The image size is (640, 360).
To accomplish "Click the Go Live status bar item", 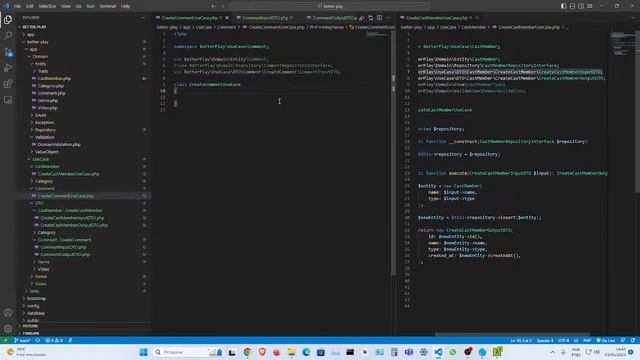I will tap(606, 340).
